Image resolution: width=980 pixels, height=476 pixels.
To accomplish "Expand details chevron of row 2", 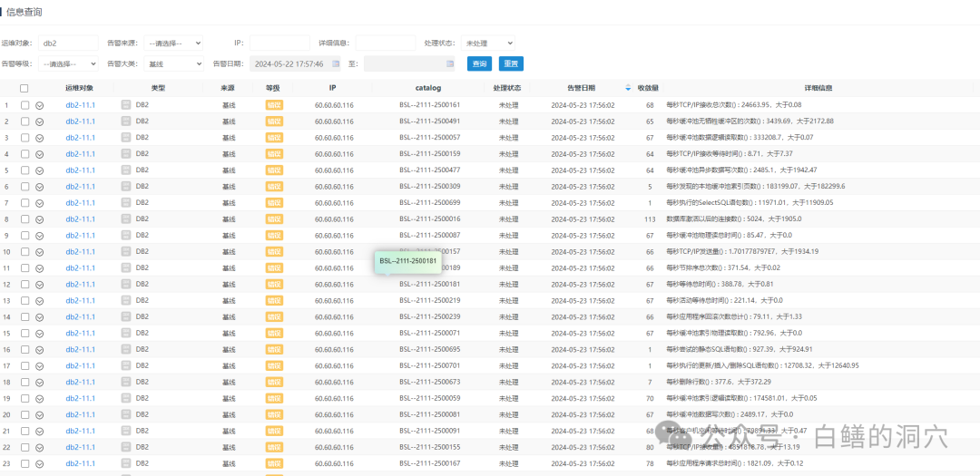I will tap(39, 121).
